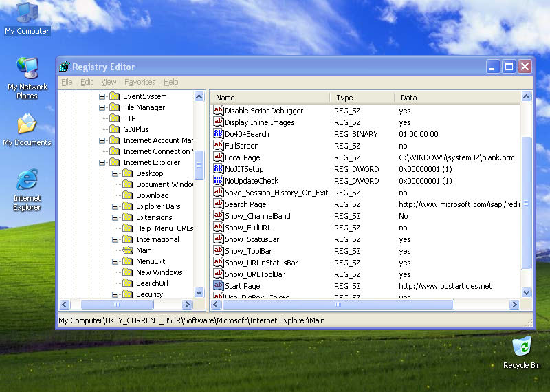Select the Show_ToolBar value icon

[x=218, y=250]
